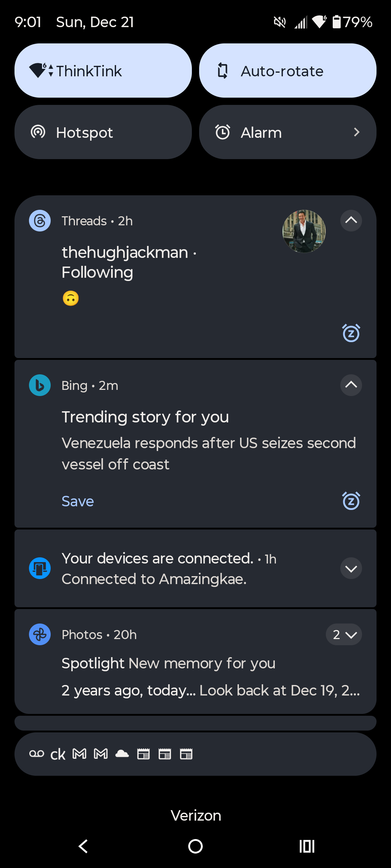Tap the Bing app icon
This screenshot has width=391, height=868.
[x=40, y=385]
